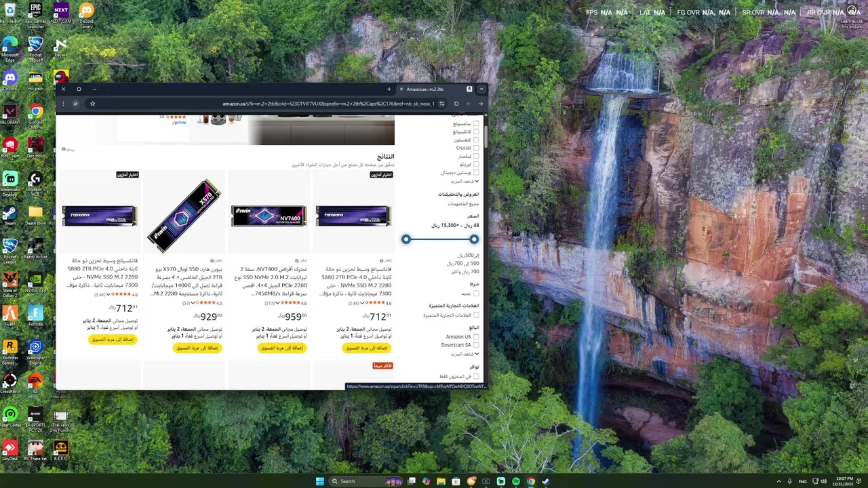The height and width of the screenshot is (488, 868).
Task: Check the Amazon US seller filter
Action: pyautogui.click(x=476, y=337)
